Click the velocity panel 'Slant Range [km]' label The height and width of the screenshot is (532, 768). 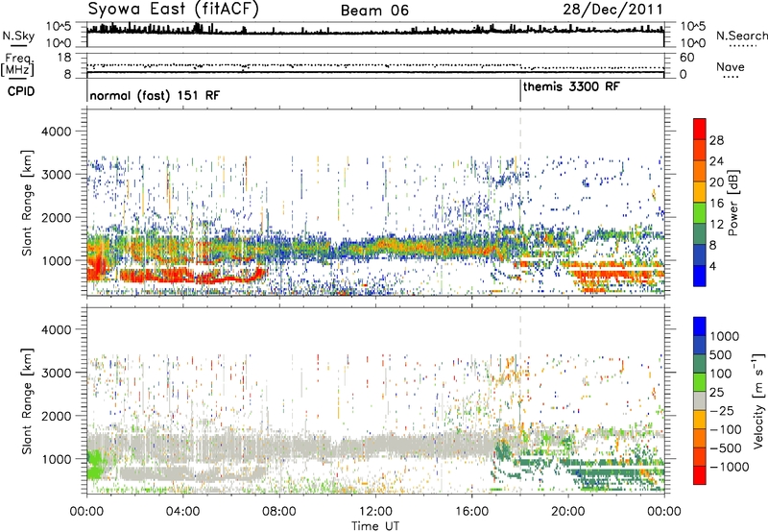[x=27, y=400]
